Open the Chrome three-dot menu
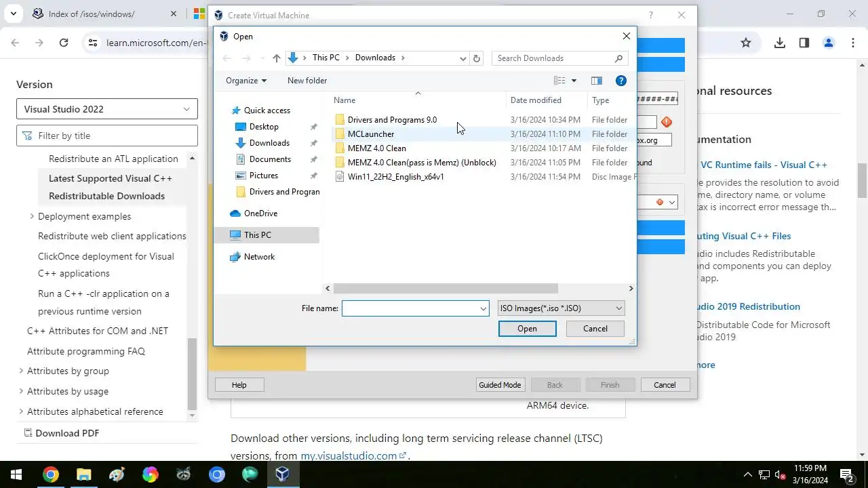The height and width of the screenshot is (488, 868). coord(853,43)
